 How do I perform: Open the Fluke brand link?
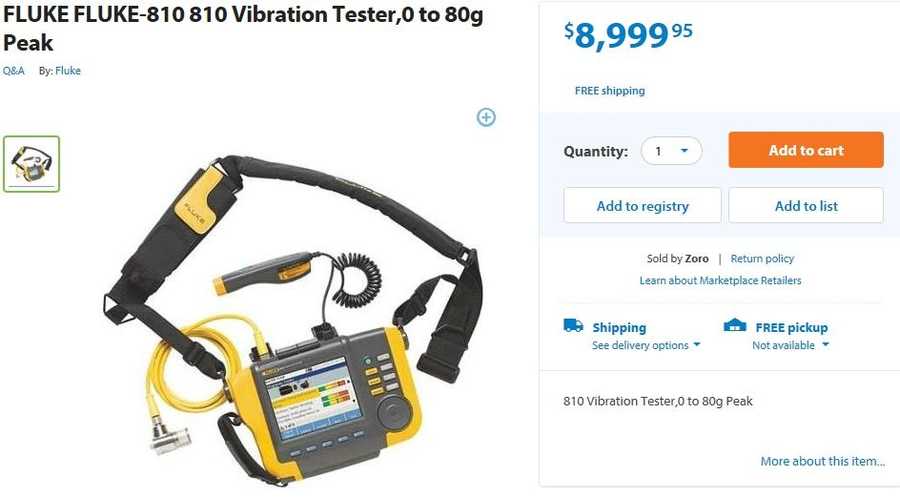click(x=68, y=71)
